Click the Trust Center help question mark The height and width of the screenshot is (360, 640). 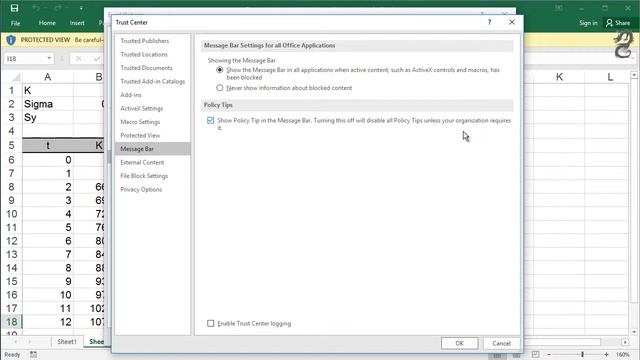click(x=489, y=22)
